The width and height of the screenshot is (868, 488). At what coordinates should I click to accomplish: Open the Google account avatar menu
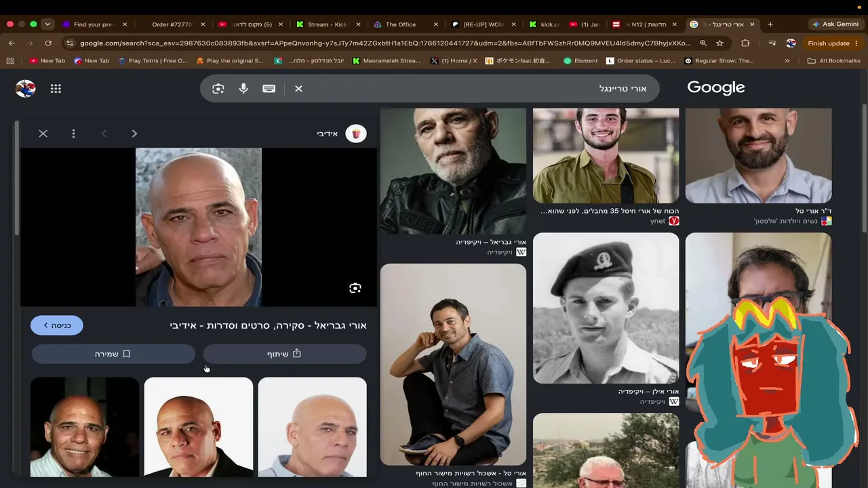click(26, 89)
